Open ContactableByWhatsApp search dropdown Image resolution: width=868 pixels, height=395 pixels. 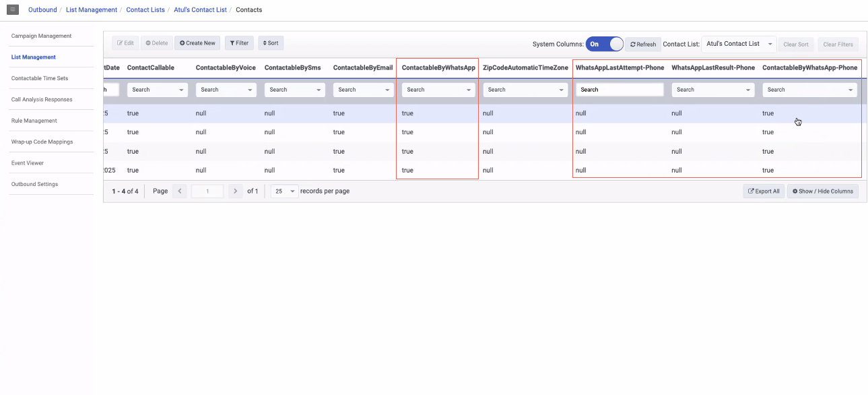click(x=438, y=90)
